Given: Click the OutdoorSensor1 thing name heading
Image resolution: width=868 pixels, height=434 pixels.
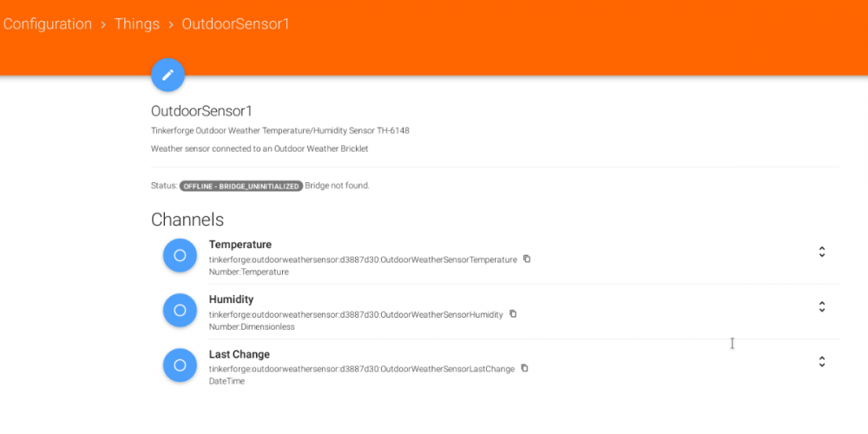Looking at the screenshot, I should pyautogui.click(x=201, y=111).
